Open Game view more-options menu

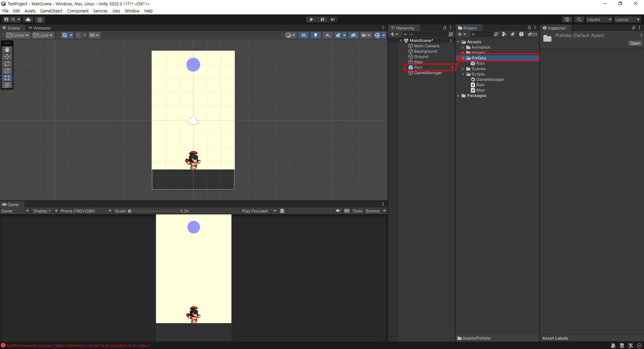click(383, 204)
